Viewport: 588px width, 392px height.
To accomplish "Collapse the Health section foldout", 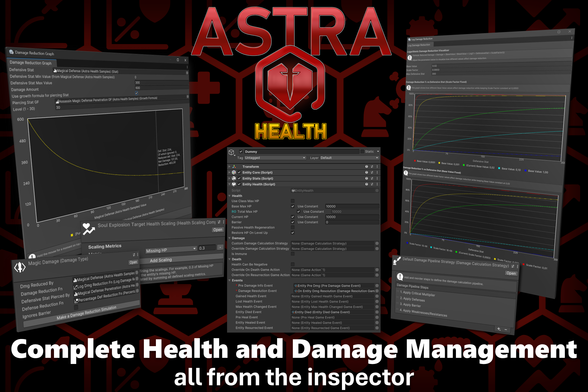I will tap(229, 196).
